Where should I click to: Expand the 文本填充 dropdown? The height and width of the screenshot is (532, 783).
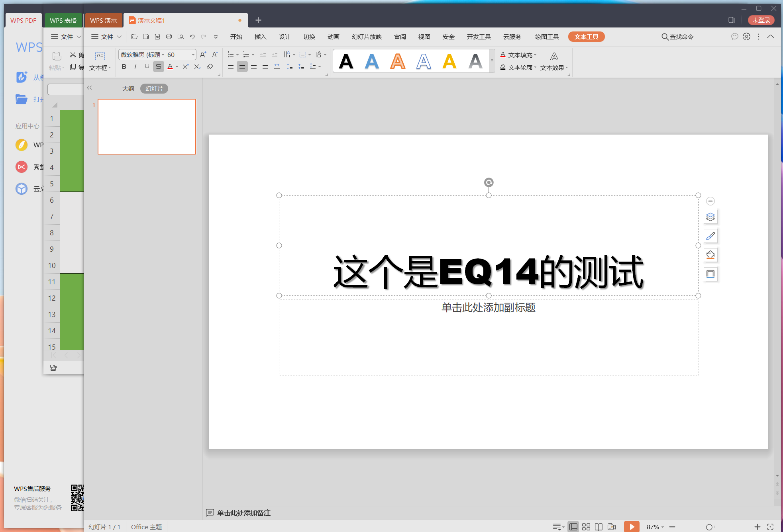[535, 55]
